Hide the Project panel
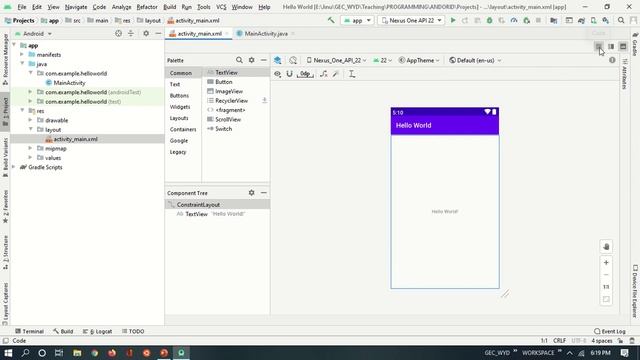Screen dimensions: 640x360 158,33
